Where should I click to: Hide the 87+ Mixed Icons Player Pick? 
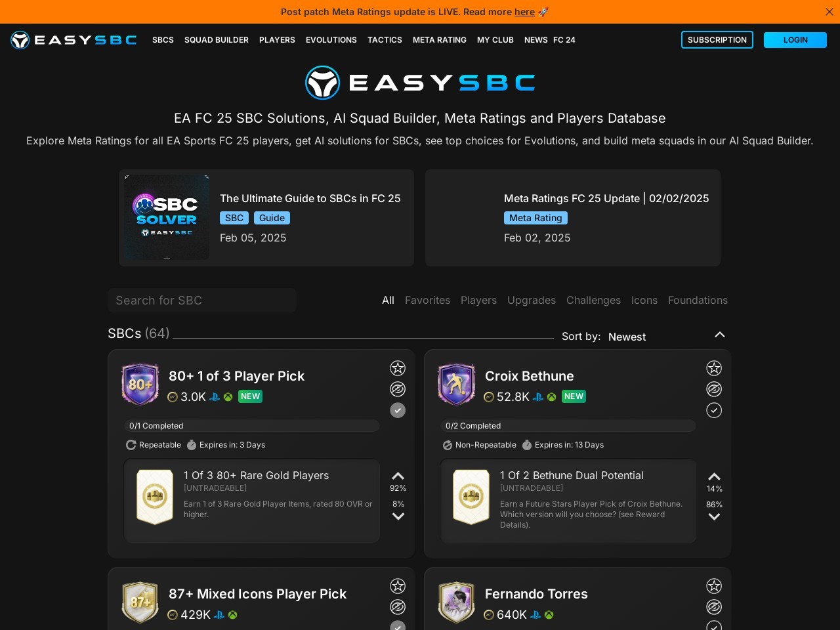point(398,607)
